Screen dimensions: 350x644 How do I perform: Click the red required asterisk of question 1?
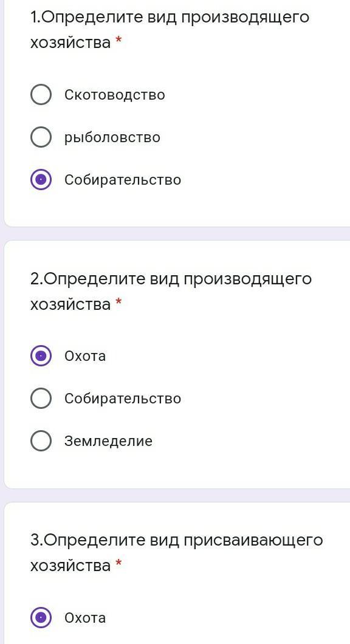[118, 40]
